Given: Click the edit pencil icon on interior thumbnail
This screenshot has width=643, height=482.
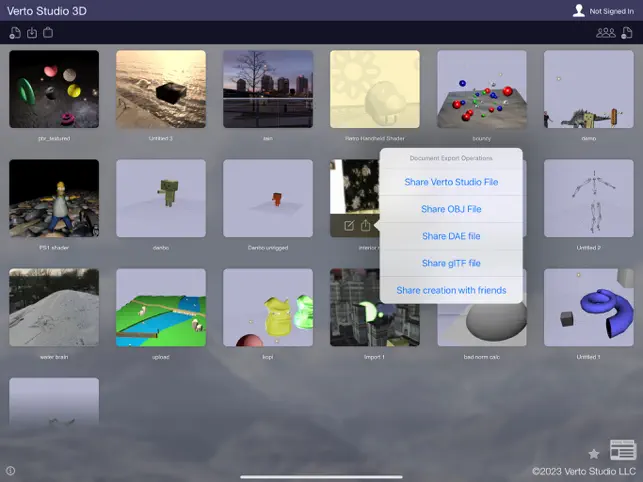Looking at the screenshot, I should tap(349, 225).
